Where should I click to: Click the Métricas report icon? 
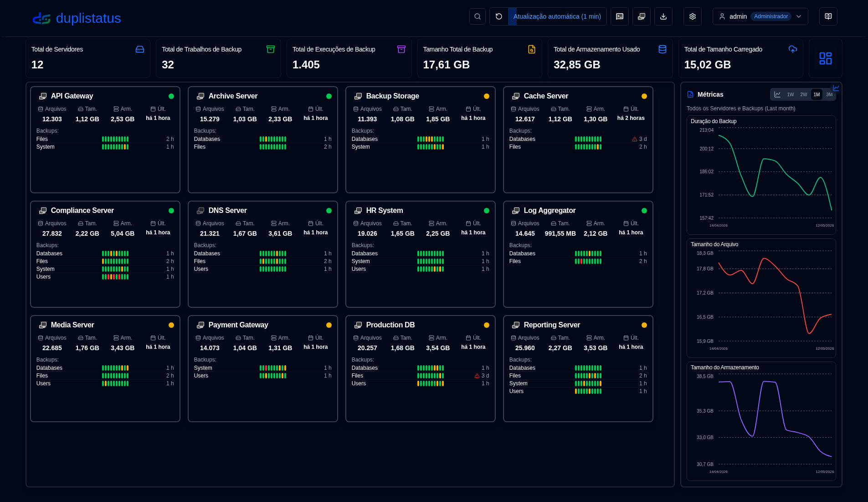pyautogui.click(x=690, y=94)
